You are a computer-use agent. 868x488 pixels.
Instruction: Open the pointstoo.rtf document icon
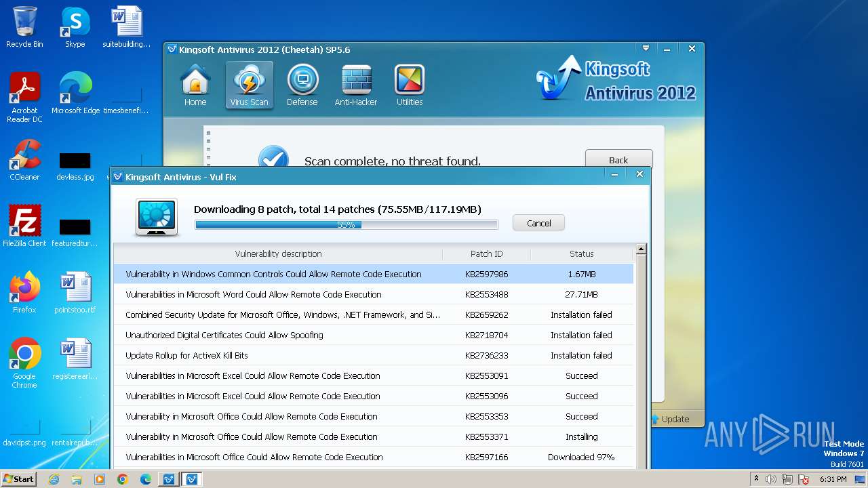pyautogui.click(x=75, y=293)
